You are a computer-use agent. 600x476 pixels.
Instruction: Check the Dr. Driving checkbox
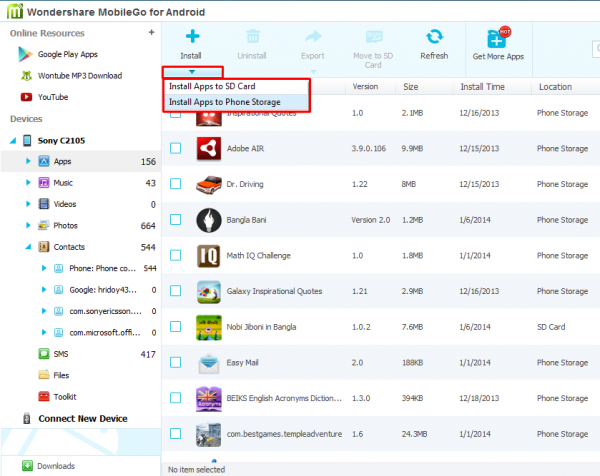tap(176, 184)
